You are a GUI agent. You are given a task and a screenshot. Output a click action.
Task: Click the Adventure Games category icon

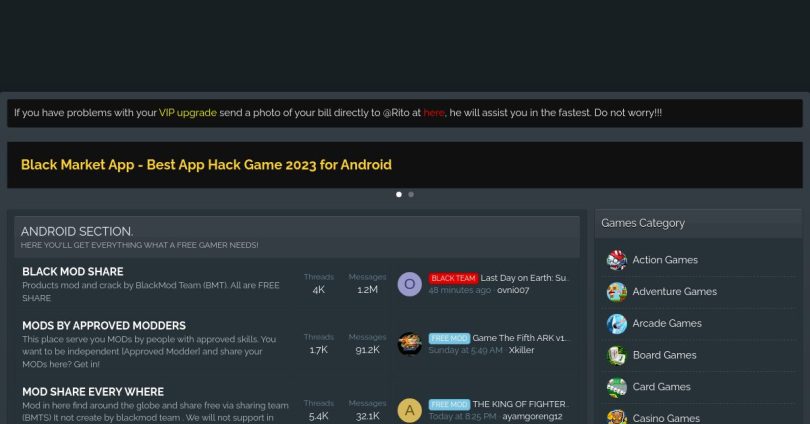click(616, 292)
